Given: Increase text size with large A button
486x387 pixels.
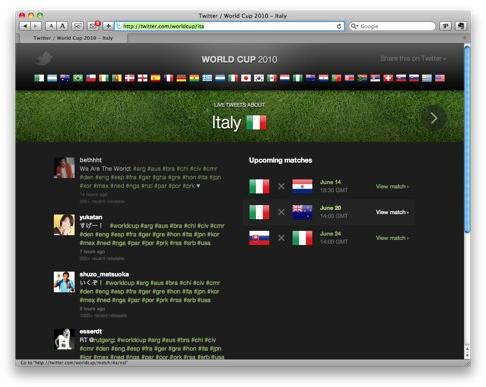Looking at the screenshot, I should (x=62, y=26).
